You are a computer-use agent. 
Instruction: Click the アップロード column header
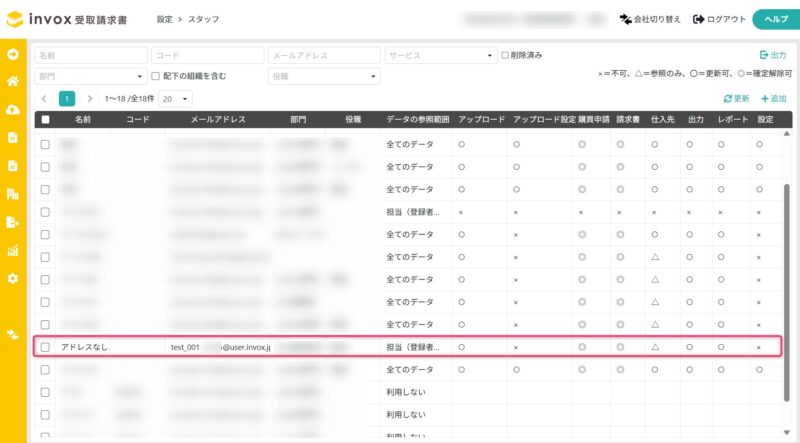pyautogui.click(x=481, y=119)
